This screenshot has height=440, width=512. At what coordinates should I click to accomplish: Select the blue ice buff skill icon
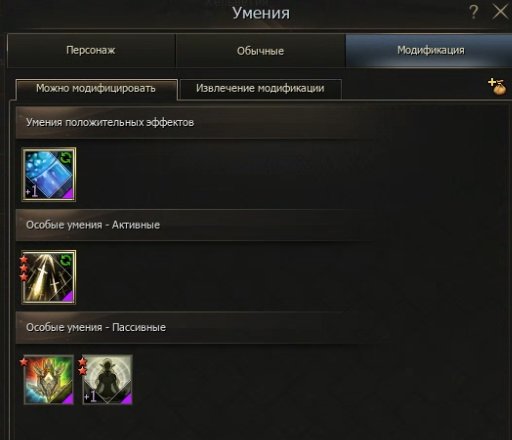point(49,174)
